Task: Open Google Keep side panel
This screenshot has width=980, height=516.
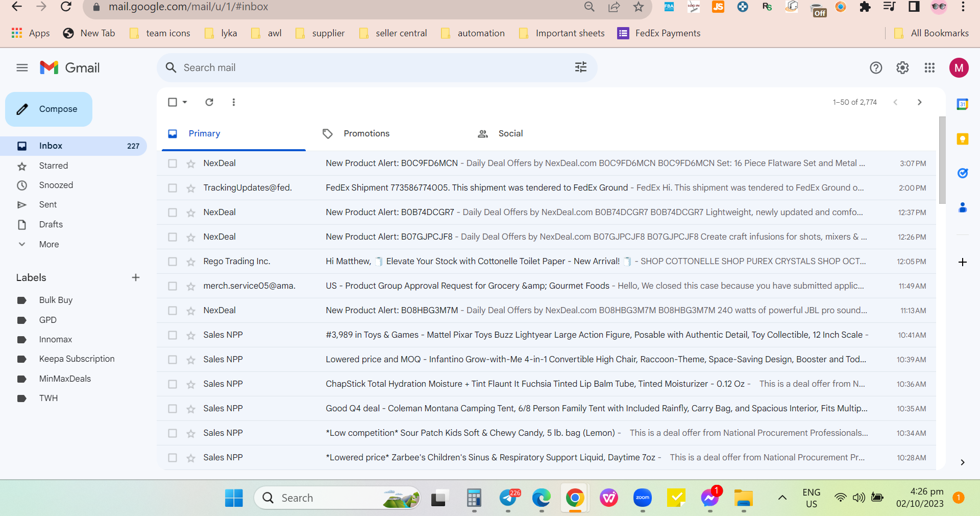Action: [x=963, y=139]
